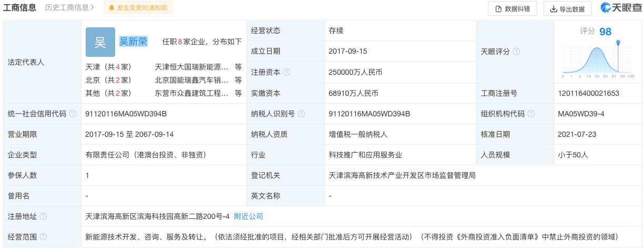Open legal representative 吴新荣 link
This screenshot has height=250, width=644.
pos(133,42)
